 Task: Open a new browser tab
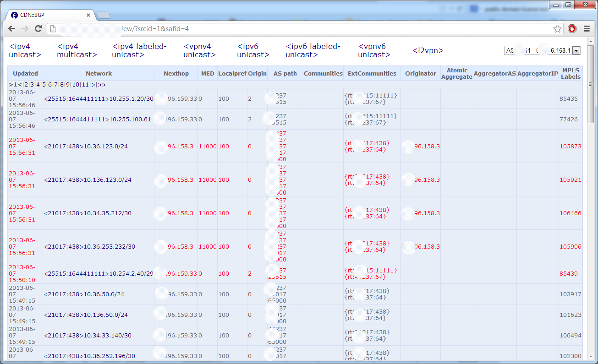104,14
